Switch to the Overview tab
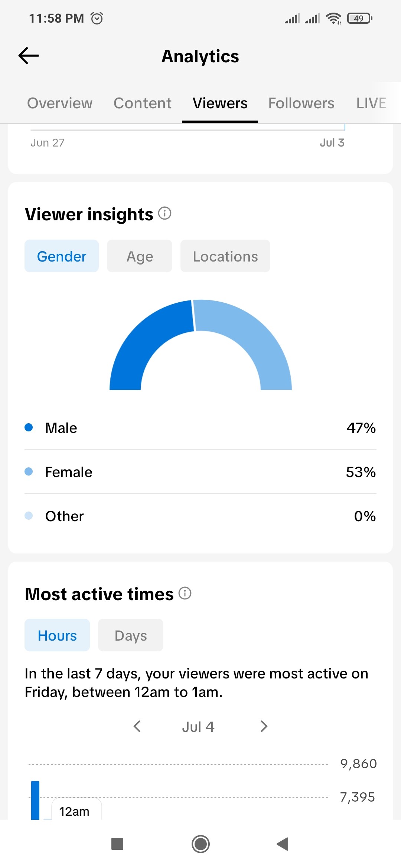Viewport: 401px width, 868px height. [60, 103]
